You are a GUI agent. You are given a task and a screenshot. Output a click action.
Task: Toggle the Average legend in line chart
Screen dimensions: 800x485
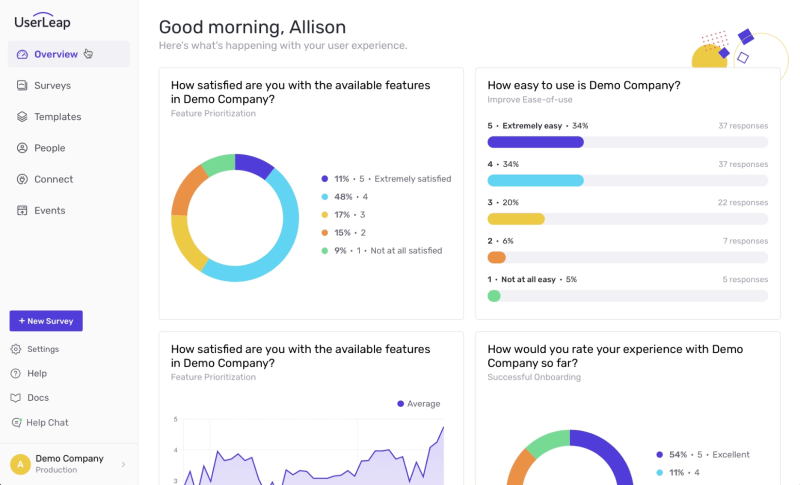(x=418, y=403)
